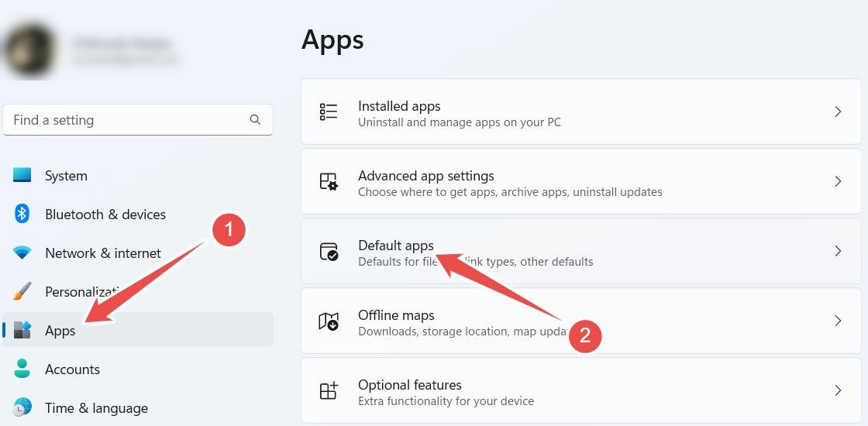The image size is (868, 426).
Task: Open the Optional features title
Action: (410, 384)
